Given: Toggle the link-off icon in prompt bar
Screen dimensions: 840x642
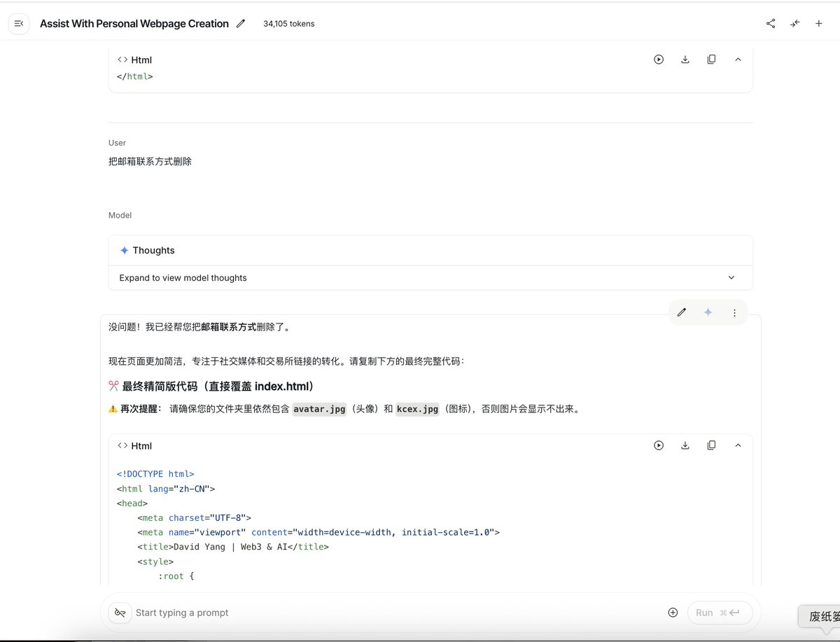Looking at the screenshot, I should (120, 613).
